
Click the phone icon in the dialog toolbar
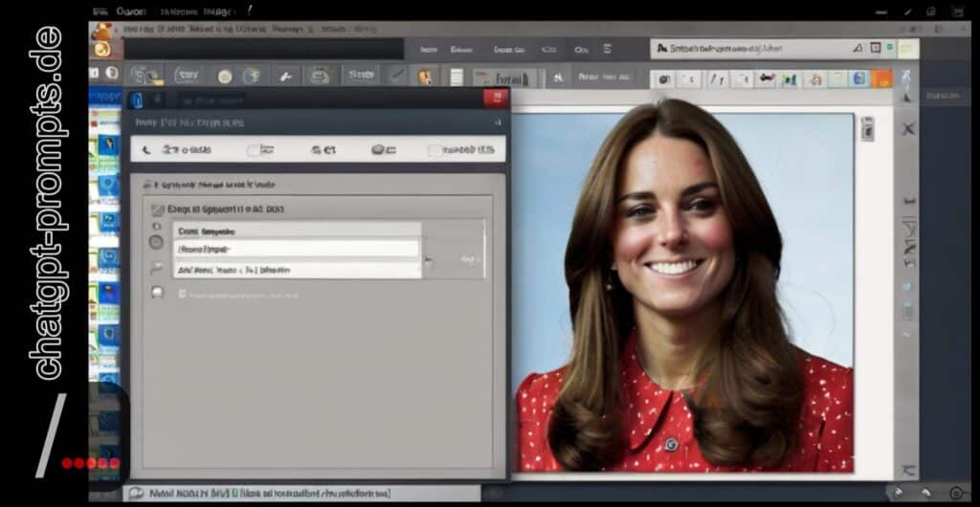click(x=146, y=149)
